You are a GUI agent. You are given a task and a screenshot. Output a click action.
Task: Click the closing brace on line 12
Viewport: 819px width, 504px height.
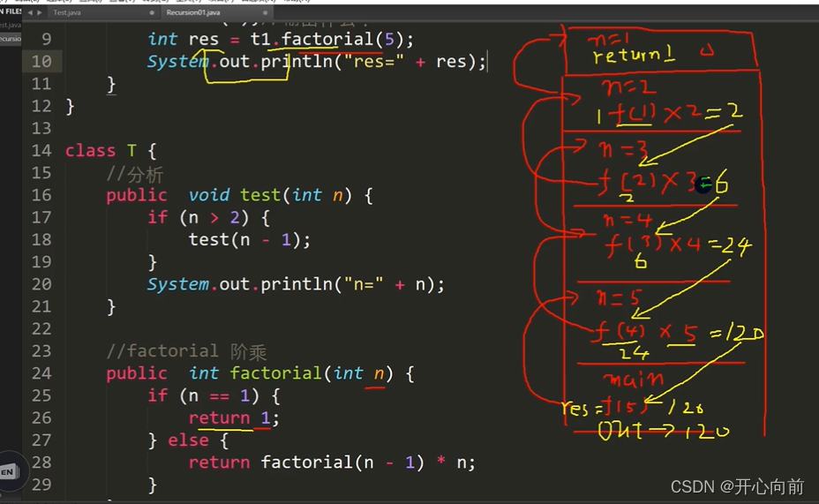coord(70,107)
